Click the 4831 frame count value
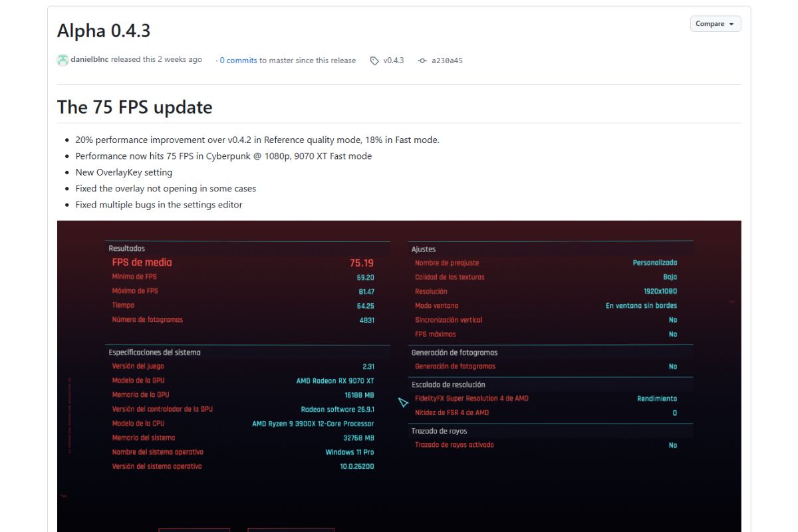 pos(367,320)
